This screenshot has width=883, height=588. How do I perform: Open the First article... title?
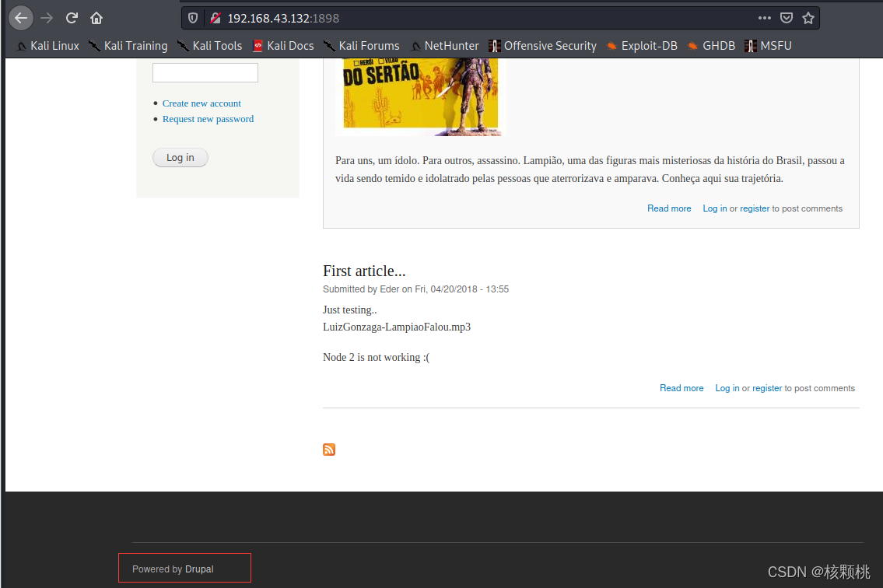point(364,271)
